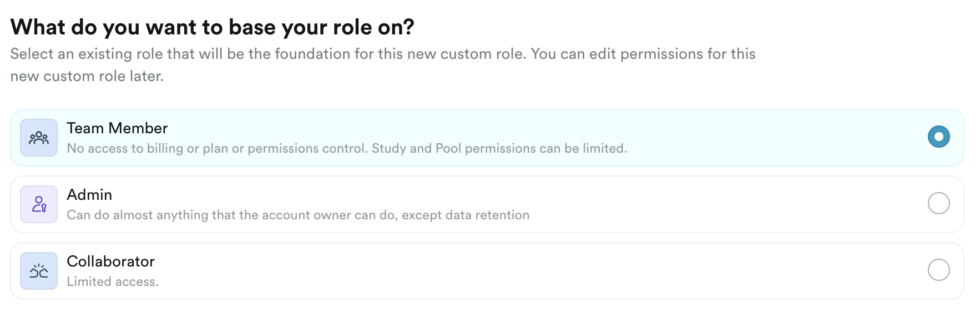This screenshot has height=312, width=980.
Task: Click "except data retention" in Admin description
Action: 466,215
